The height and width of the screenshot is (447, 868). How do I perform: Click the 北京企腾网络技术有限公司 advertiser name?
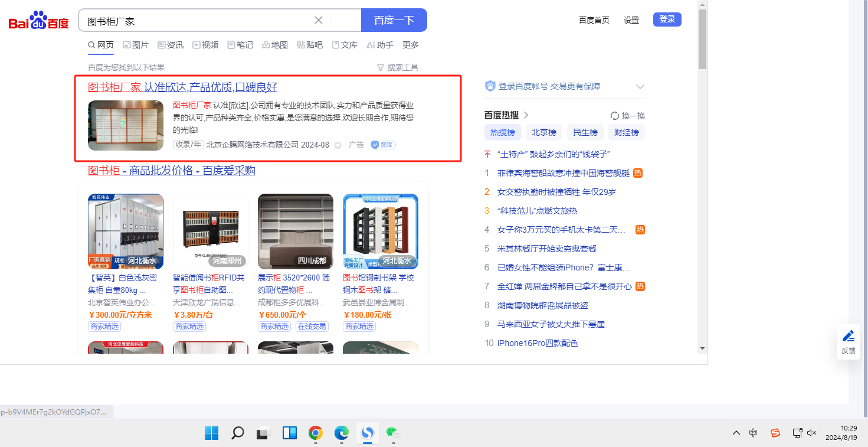[253, 145]
